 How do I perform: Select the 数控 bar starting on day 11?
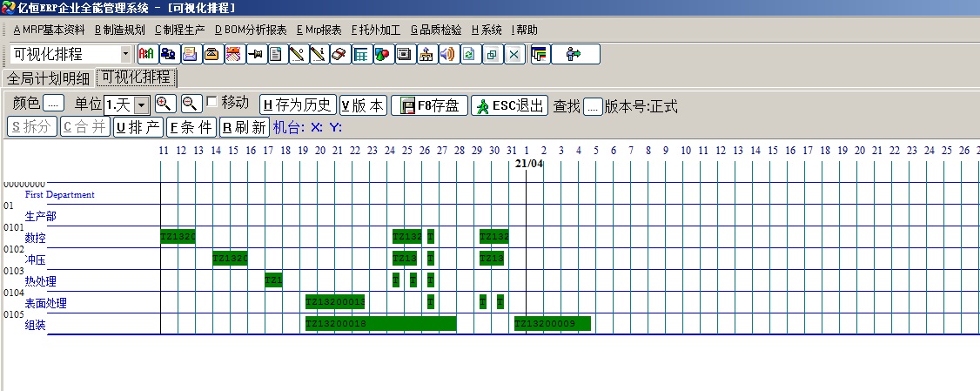[178, 237]
